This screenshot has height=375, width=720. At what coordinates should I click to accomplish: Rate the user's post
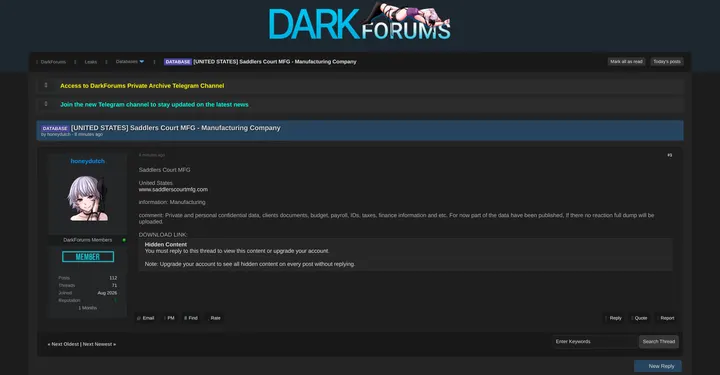215,318
